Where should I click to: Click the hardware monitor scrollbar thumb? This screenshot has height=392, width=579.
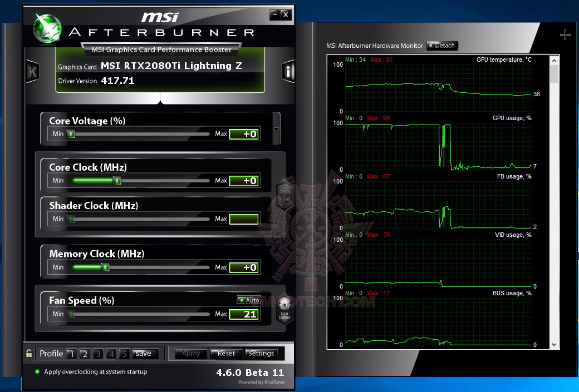pyautogui.click(x=554, y=74)
